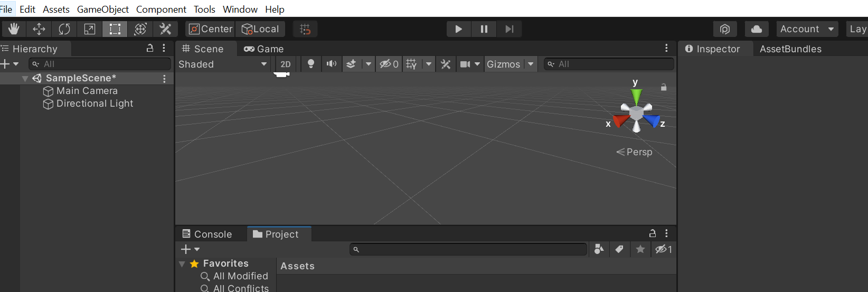Open the Window menu
The height and width of the screenshot is (292, 868).
(x=240, y=9)
